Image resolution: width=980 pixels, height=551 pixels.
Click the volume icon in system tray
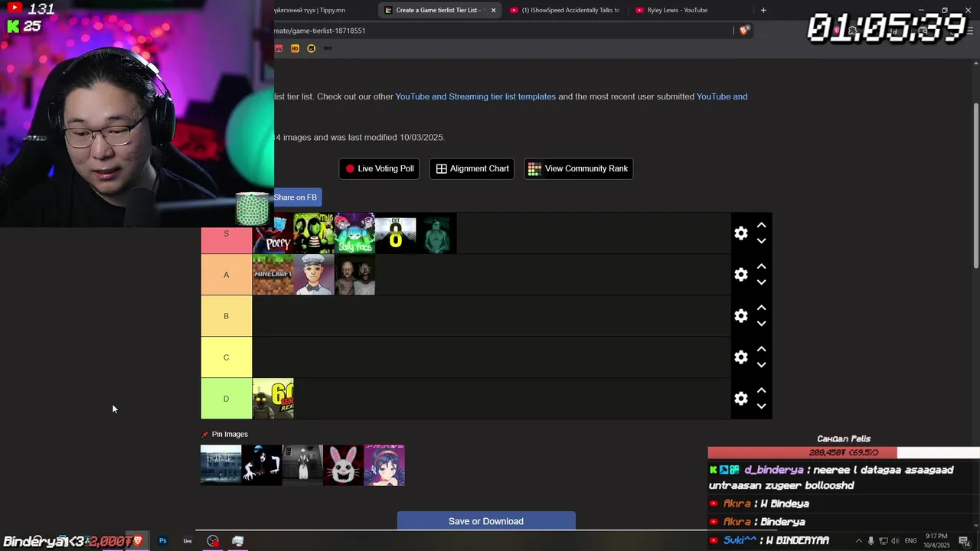[x=895, y=541]
